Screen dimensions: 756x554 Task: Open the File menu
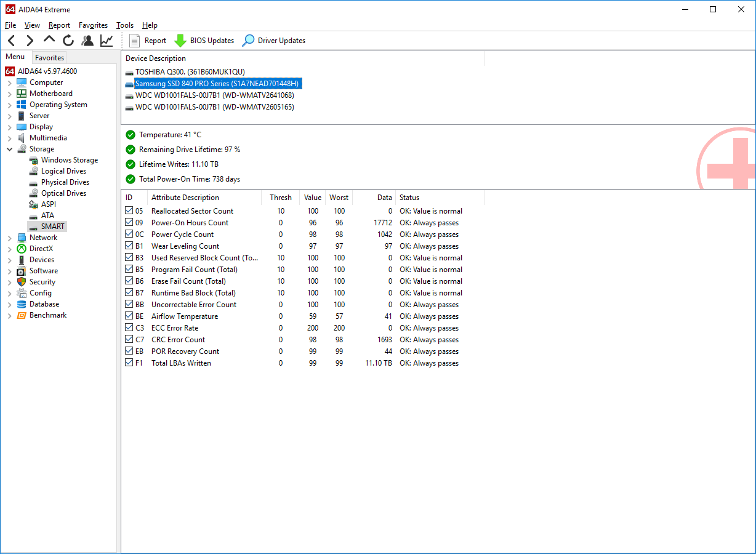[x=10, y=25]
